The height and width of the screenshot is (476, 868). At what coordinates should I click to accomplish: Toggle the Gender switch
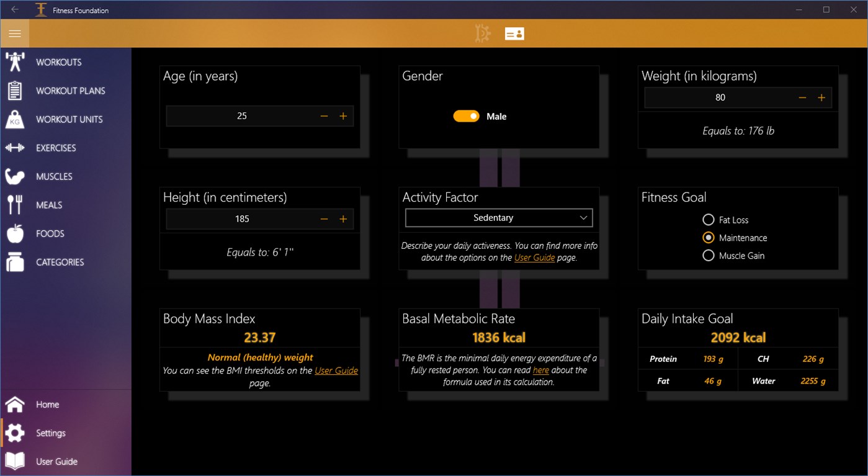point(466,116)
